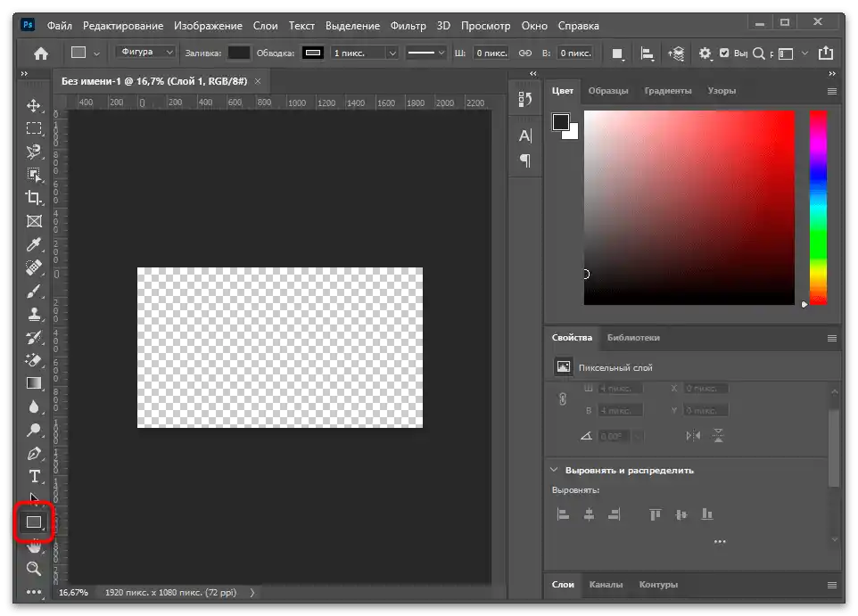Image resolution: width=858 pixels, height=616 pixels.
Task: Select the Blur tool
Action: click(x=34, y=407)
